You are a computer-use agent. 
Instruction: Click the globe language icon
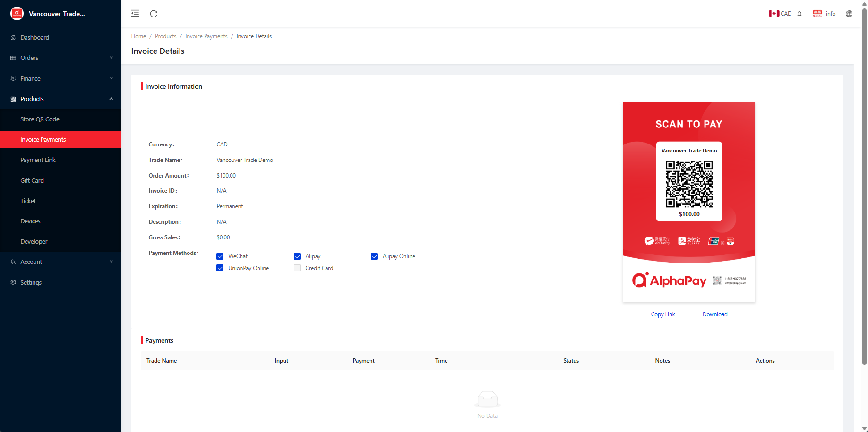pos(849,14)
